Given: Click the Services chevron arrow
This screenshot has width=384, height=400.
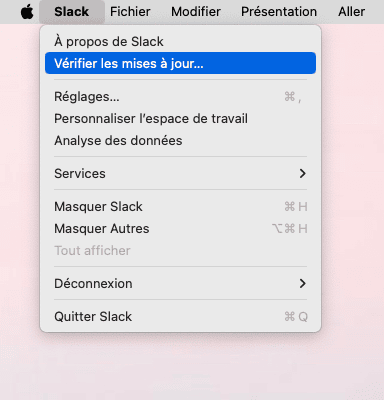Looking at the screenshot, I should (x=302, y=174).
